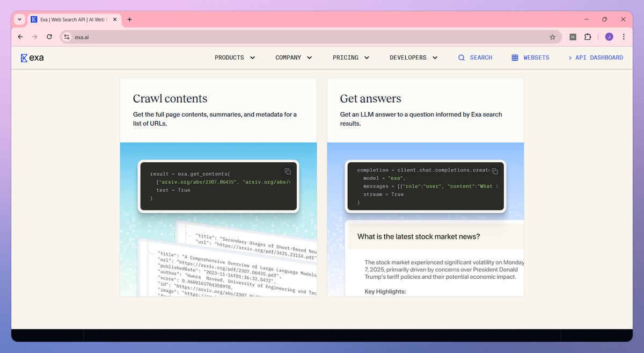Click the Exa logo in the navbar

[32, 57]
